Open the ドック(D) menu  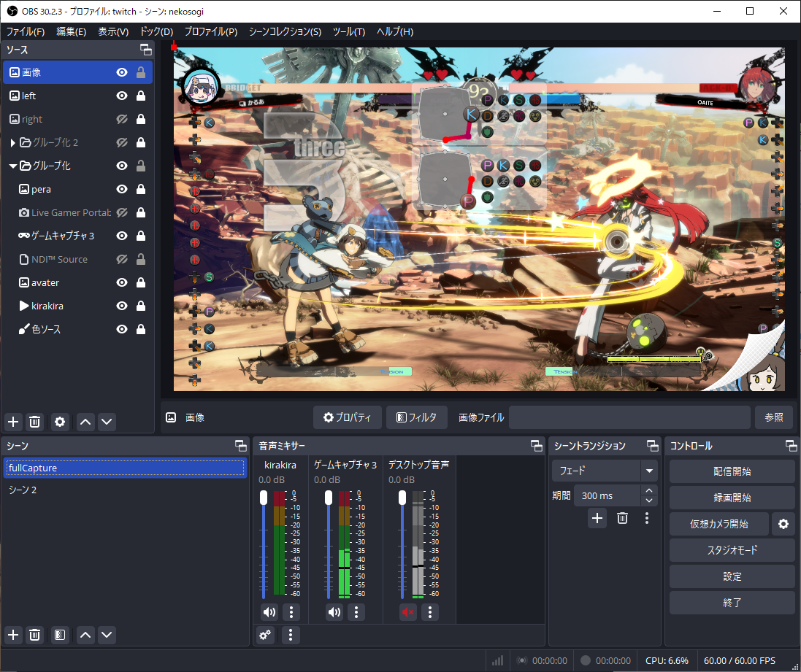click(156, 31)
